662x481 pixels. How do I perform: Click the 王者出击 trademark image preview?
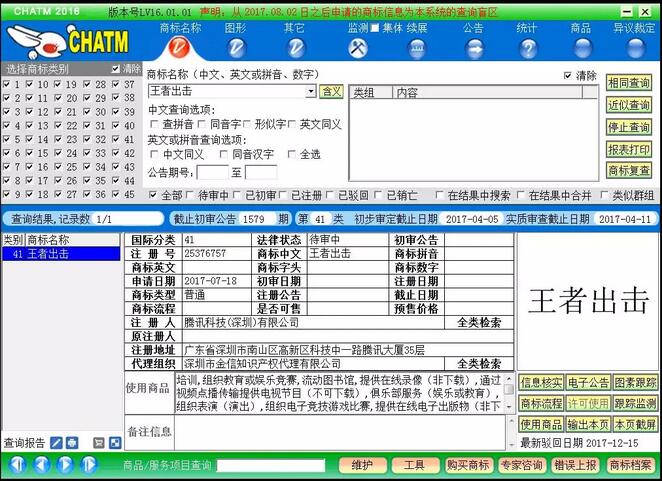588,301
